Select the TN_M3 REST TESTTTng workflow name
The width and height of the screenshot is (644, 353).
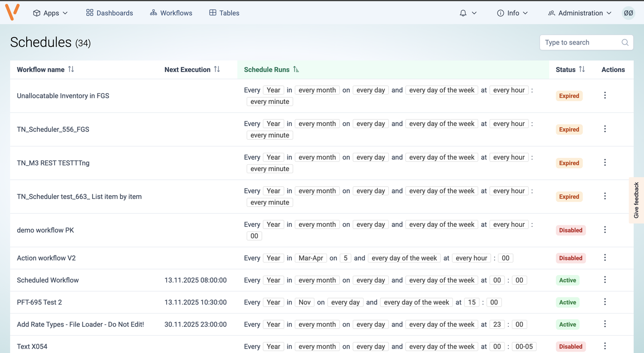pos(53,163)
